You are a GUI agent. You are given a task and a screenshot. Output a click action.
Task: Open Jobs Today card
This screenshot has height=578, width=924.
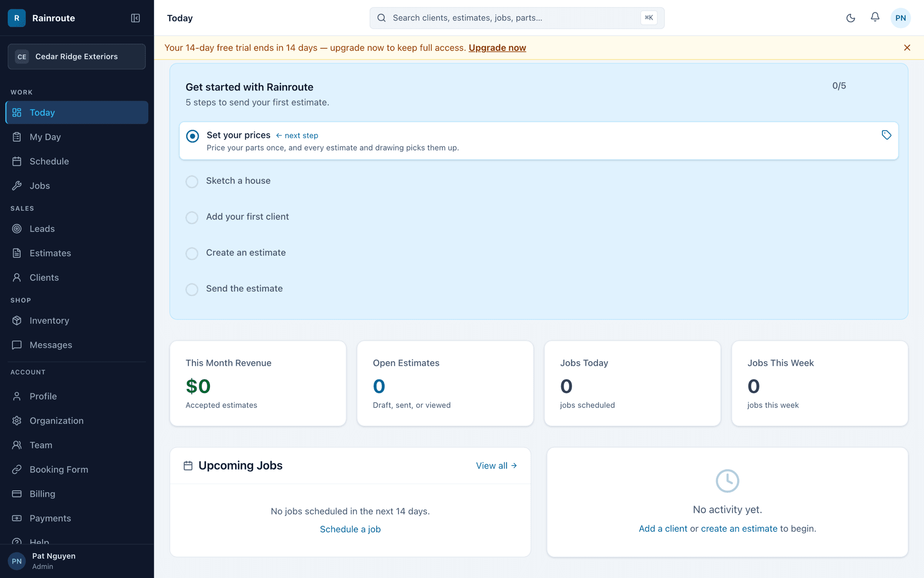coord(632,383)
